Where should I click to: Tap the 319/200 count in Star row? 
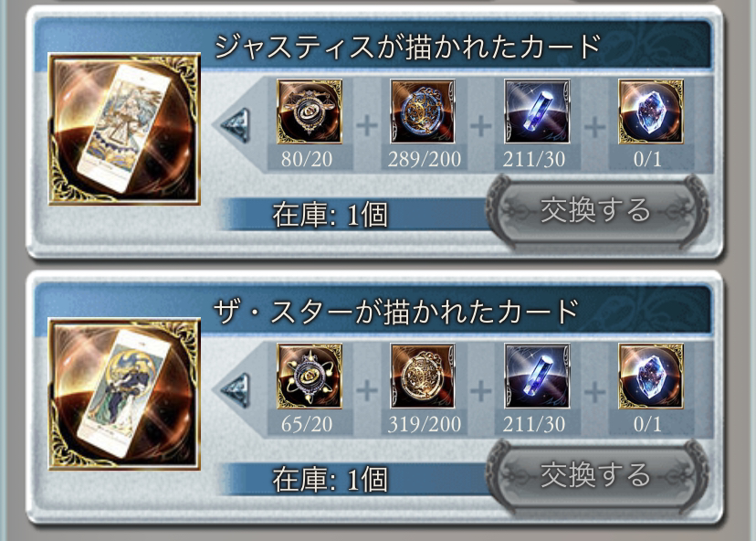tap(425, 424)
